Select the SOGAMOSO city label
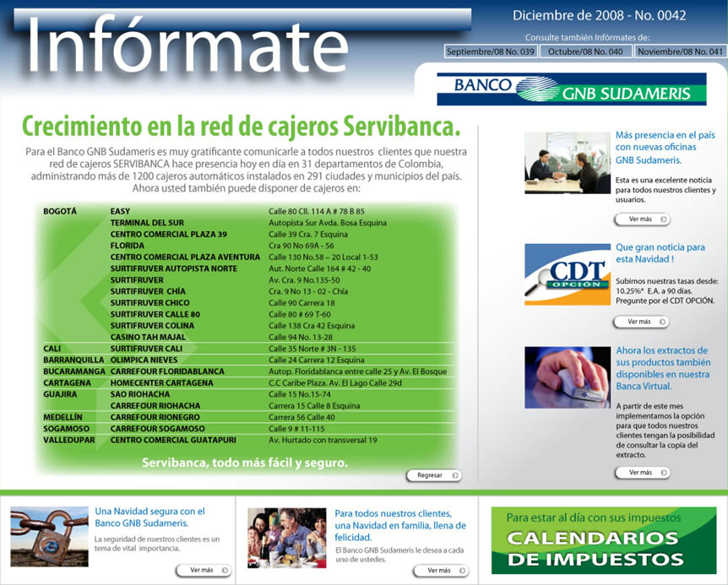Viewport: 728px width, 585px height. point(67,429)
